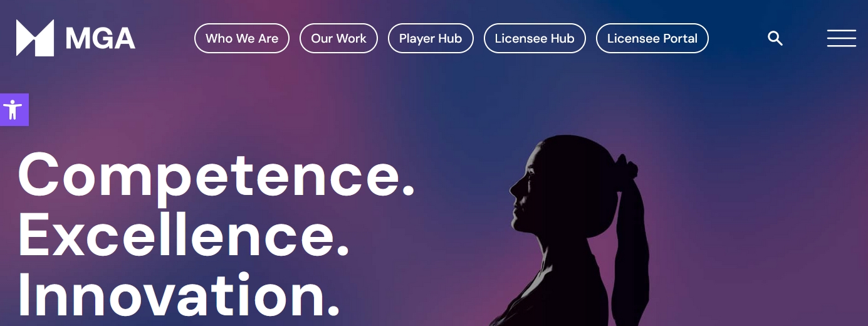Go to the Player Hub
Screen dimensions: 868x326
(431, 38)
